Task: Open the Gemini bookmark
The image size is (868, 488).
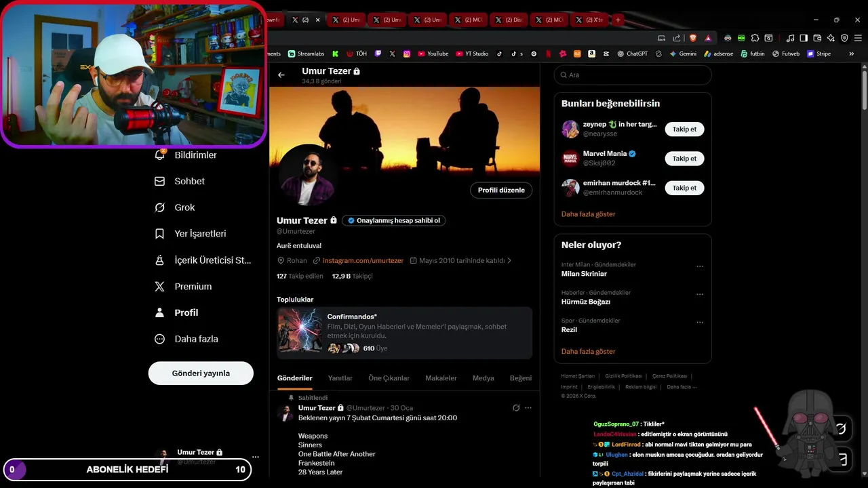Action: 683,54
